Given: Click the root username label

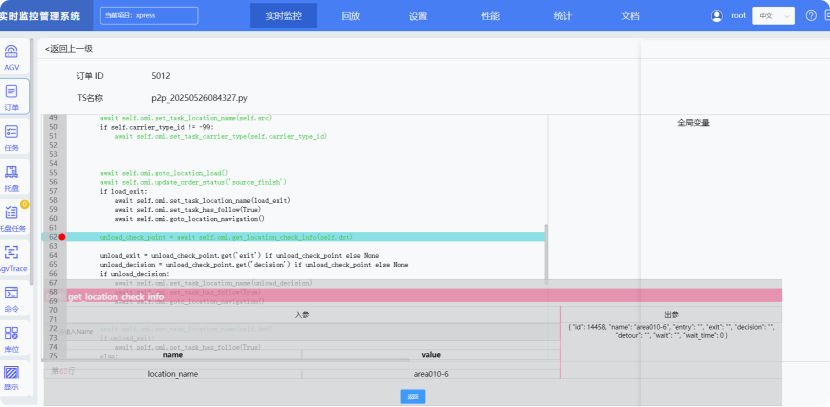Looking at the screenshot, I should point(738,15).
